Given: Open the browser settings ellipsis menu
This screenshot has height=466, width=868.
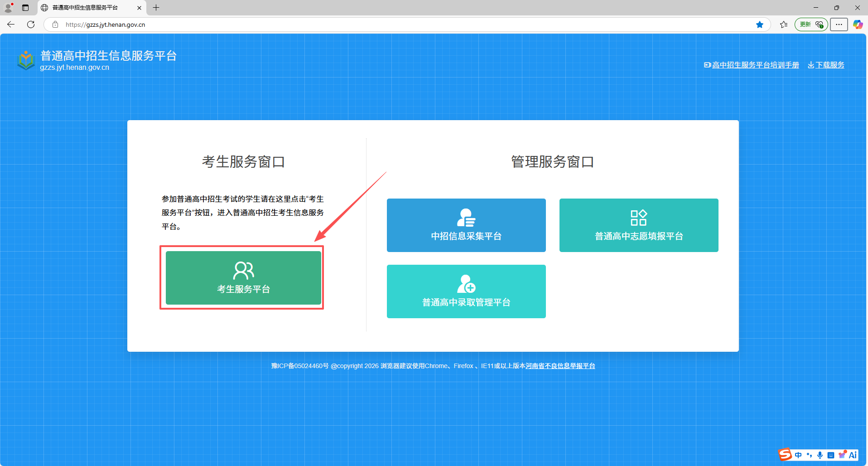Looking at the screenshot, I should tap(839, 24).
